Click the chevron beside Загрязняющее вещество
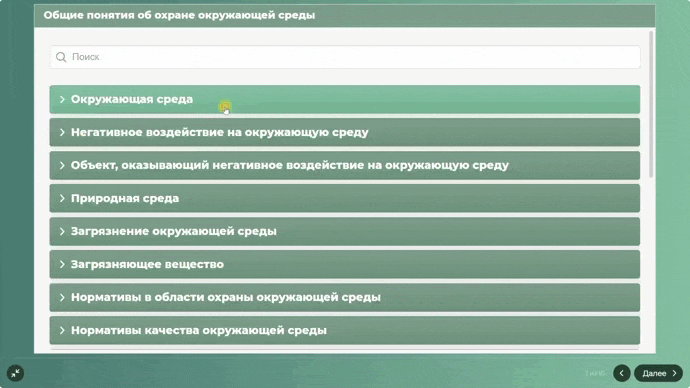The image size is (690, 388). 62,264
